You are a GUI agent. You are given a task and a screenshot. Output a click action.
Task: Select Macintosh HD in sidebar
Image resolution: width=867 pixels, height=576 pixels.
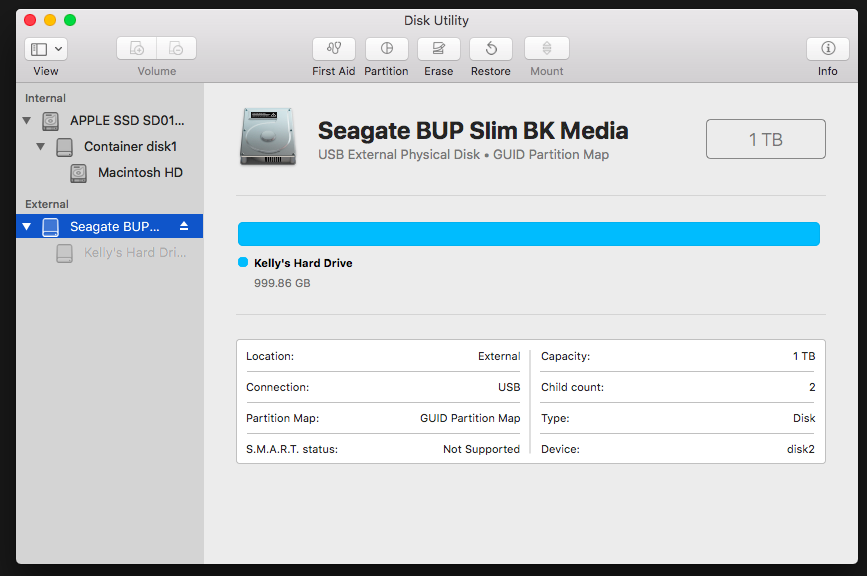pyautogui.click(x=140, y=173)
